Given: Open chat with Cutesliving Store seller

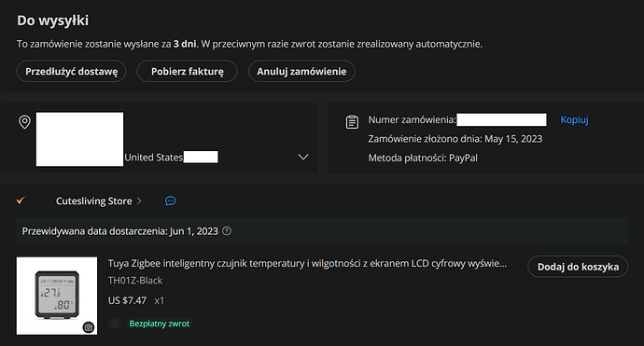Looking at the screenshot, I should point(171,201).
